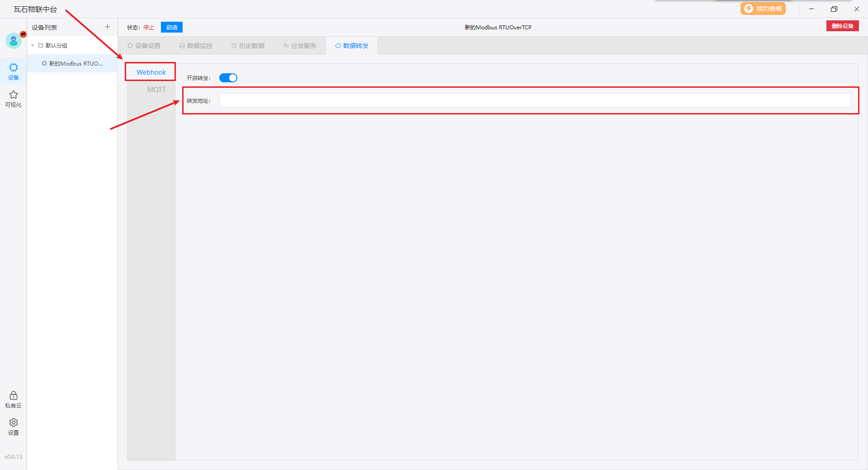This screenshot has width=868, height=470.
Task: Switch to the 数据监控 tab
Action: (196, 46)
